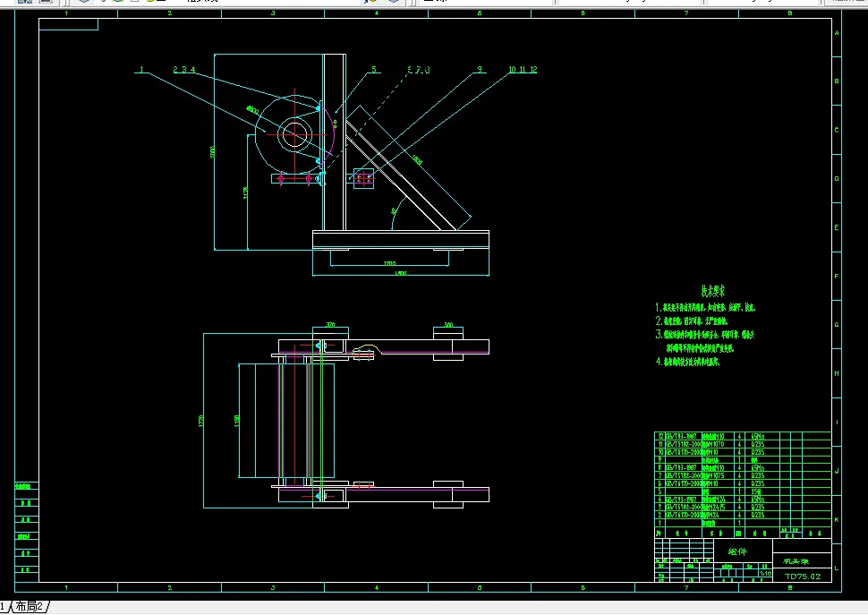Select part leader label 10 11 12

523,70
